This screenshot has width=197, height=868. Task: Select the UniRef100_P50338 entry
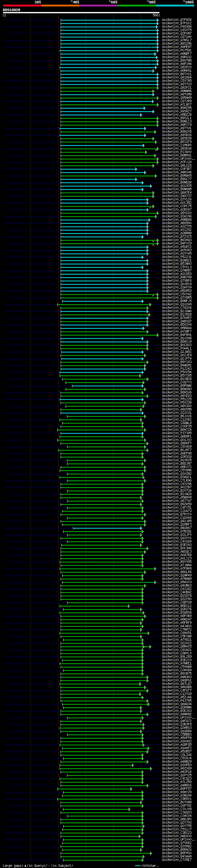pyautogui.click(x=177, y=402)
